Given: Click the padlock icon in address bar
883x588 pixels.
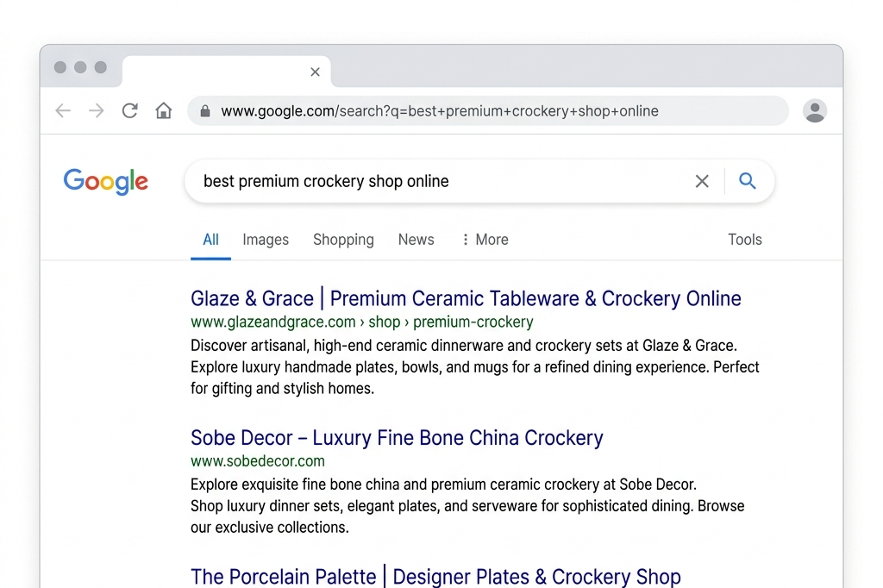Looking at the screenshot, I should 205,111.
